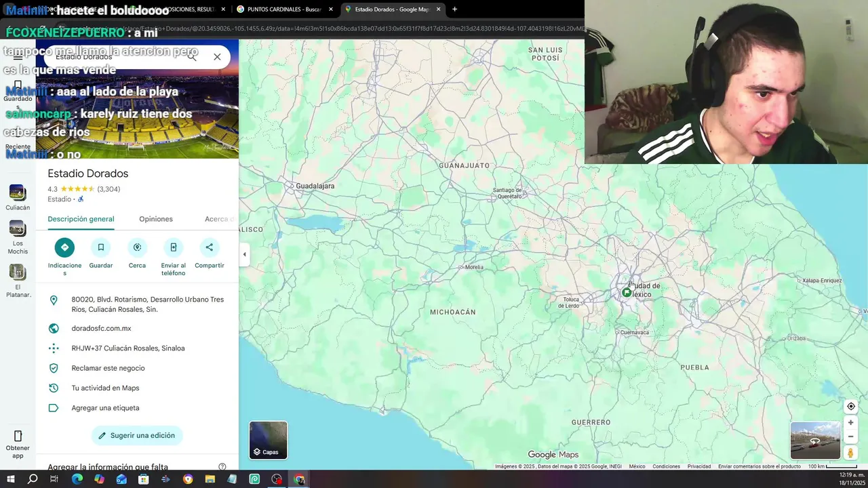Click the search magnifier in Maps box

coord(192,57)
